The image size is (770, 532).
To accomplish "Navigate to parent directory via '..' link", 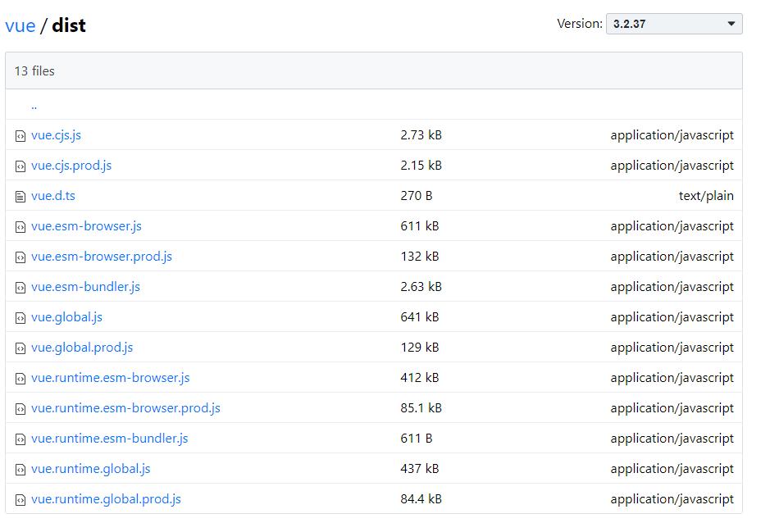I will tap(34, 106).
